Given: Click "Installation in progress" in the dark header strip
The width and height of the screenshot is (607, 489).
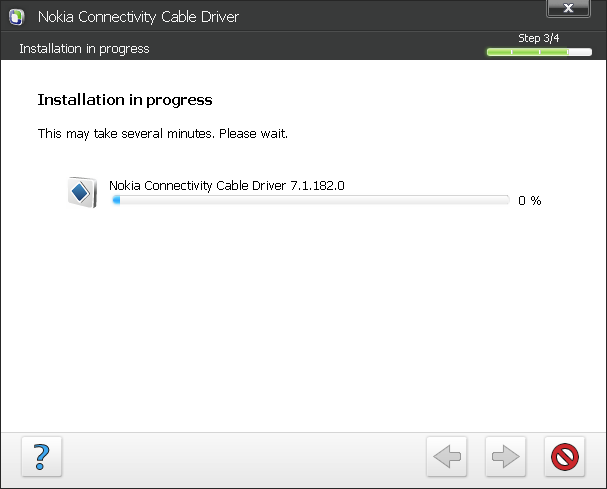Looking at the screenshot, I should (84, 49).
